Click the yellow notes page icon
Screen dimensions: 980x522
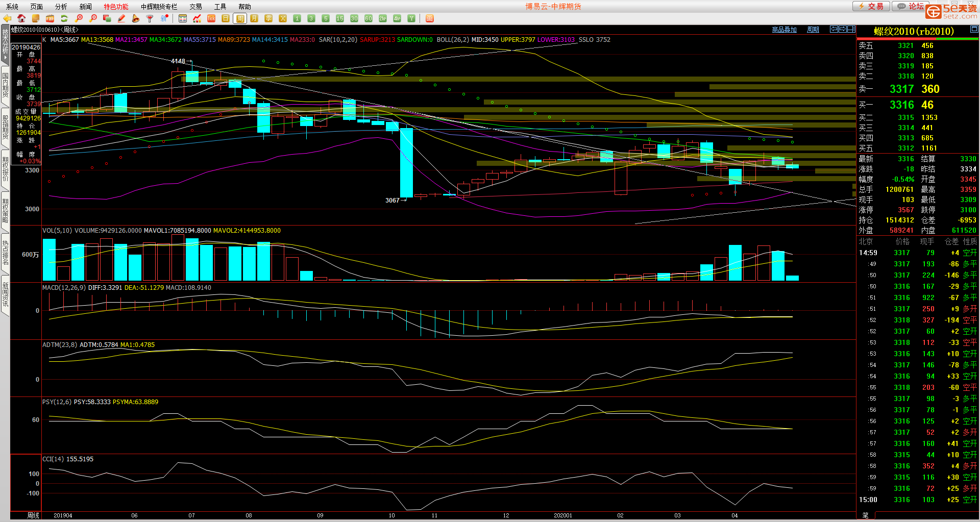[x=36, y=18]
